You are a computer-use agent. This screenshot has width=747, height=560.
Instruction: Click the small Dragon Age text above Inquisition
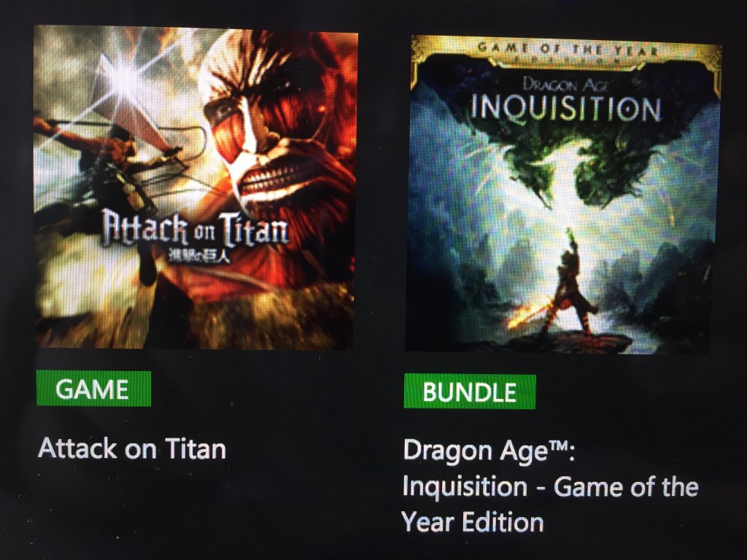(x=566, y=85)
